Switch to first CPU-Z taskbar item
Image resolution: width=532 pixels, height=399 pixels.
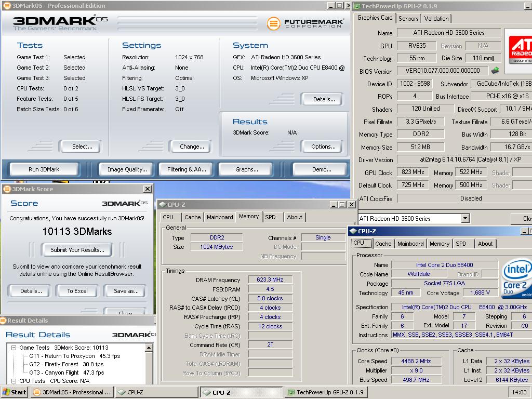tap(156, 392)
